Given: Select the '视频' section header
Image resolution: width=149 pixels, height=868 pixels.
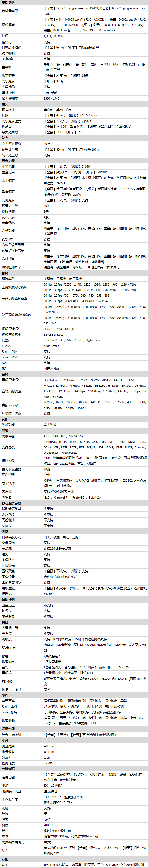Looking at the screenshot, I should click(5, 273).
